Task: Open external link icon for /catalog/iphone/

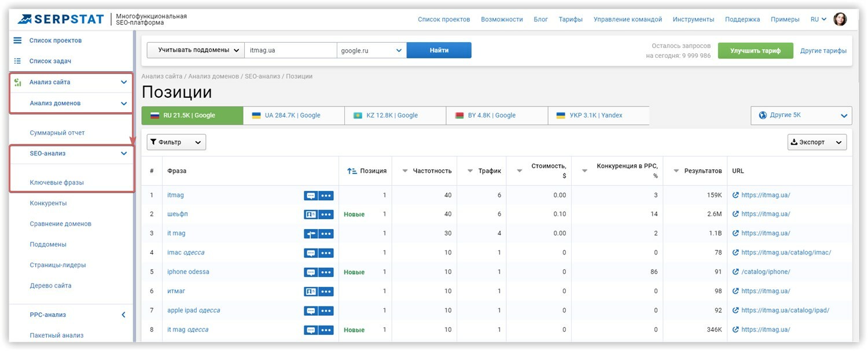Action: coord(735,272)
